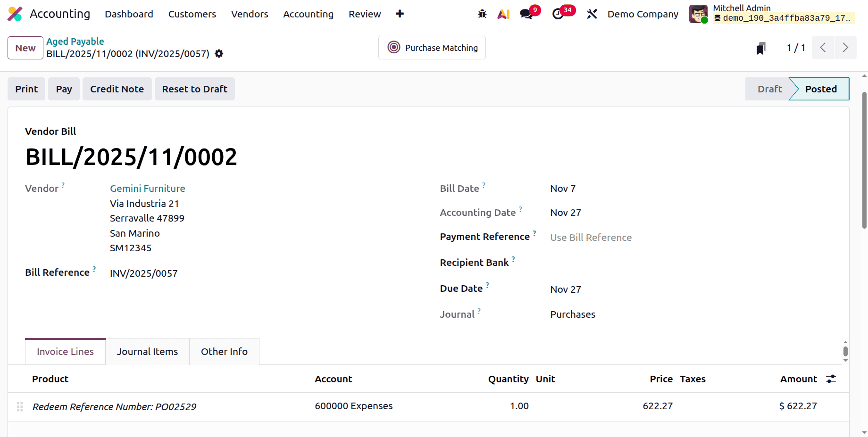Click the 1 / 1 pager counter

pos(796,48)
